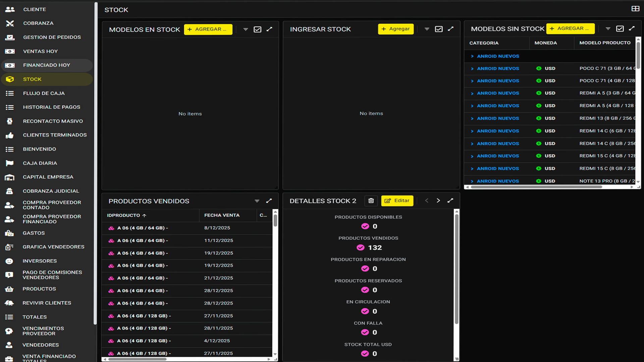Open Flujo de Caja from sidebar
The image size is (644, 362).
point(44,94)
